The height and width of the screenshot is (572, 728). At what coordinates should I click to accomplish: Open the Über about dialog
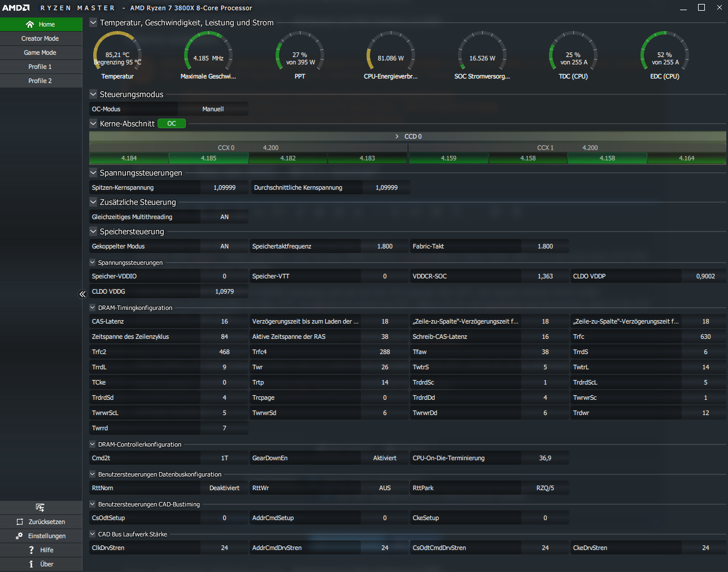coord(41,564)
